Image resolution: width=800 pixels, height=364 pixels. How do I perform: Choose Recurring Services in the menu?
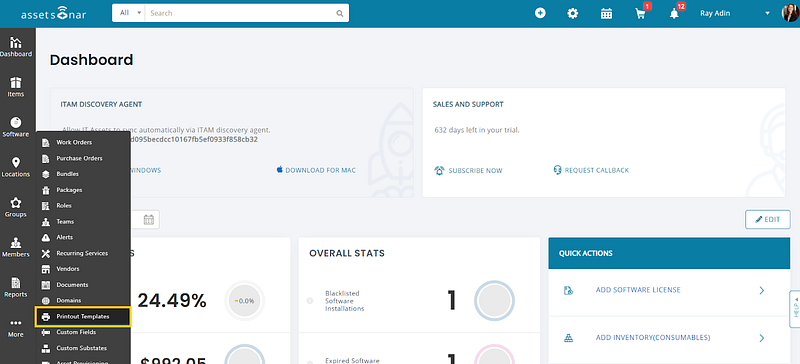pos(82,253)
